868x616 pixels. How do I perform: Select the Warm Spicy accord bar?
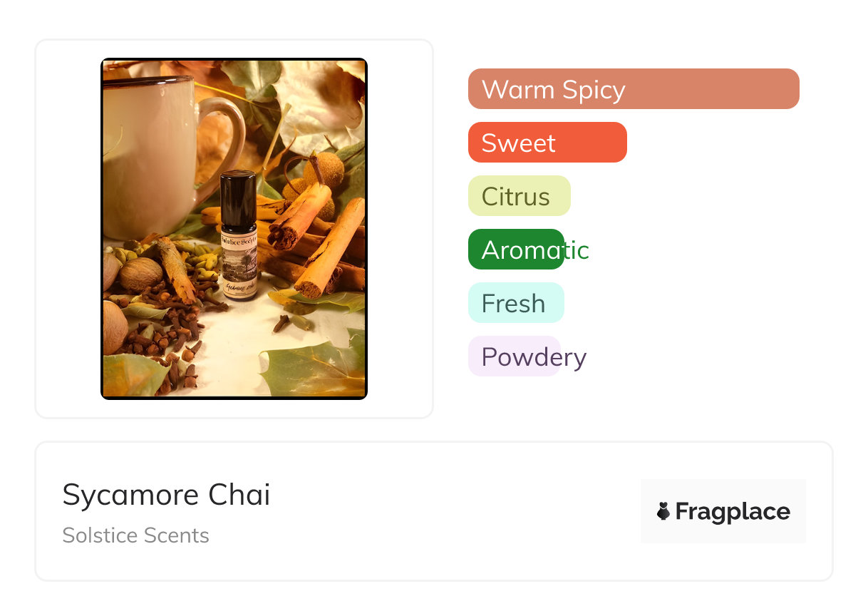[x=633, y=89]
